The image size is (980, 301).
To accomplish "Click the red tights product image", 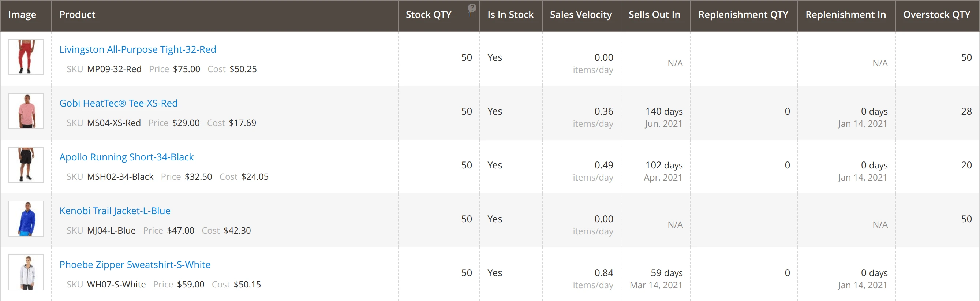I will point(26,57).
